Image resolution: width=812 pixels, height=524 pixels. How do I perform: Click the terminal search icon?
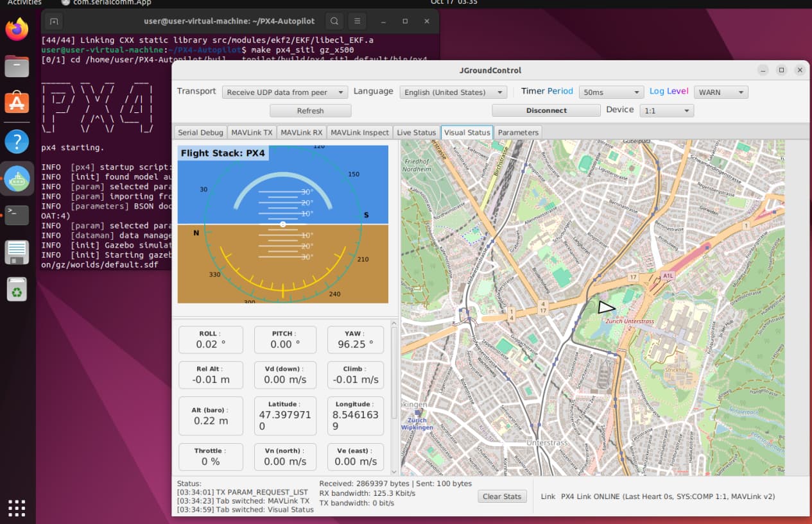tap(334, 21)
